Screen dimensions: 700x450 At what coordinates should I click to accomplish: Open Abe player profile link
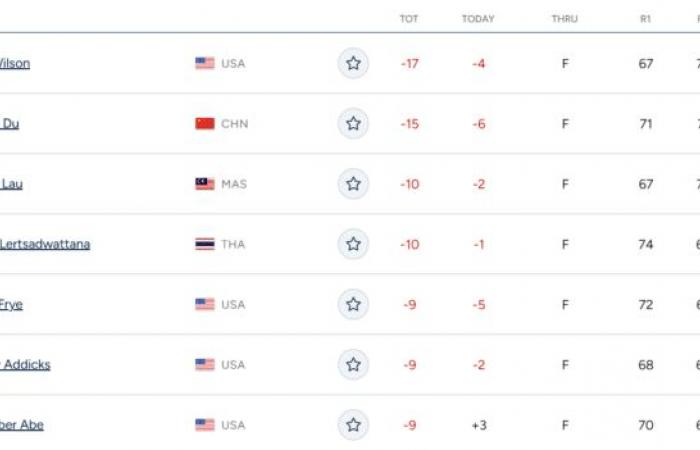click(22, 425)
